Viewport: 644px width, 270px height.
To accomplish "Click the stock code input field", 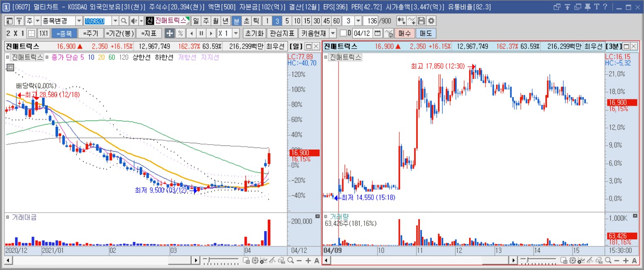I will pyautogui.click(x=98, y=21).
